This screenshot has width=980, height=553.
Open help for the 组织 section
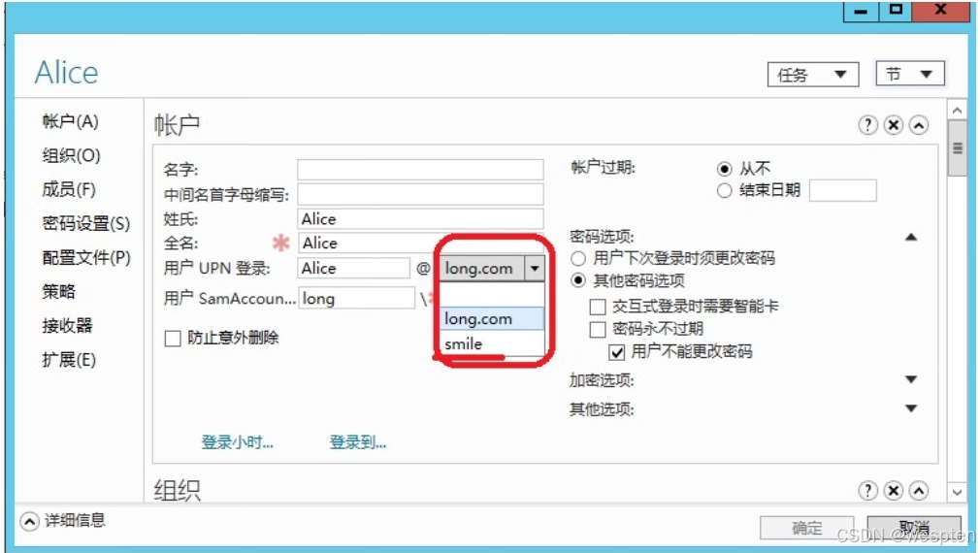click(x=867, y=491)
